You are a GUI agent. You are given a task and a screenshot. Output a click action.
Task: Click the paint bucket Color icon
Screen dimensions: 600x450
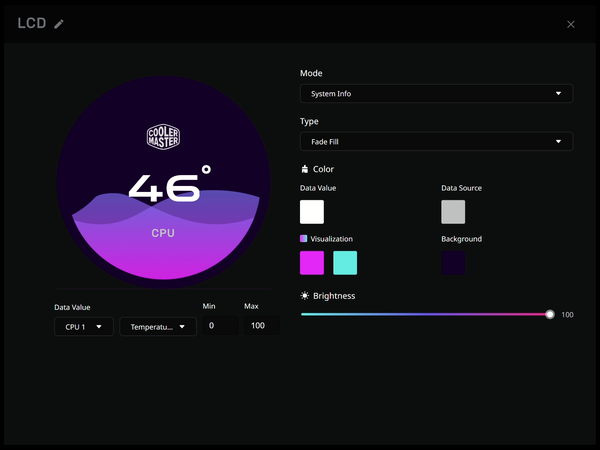[305, 169]
